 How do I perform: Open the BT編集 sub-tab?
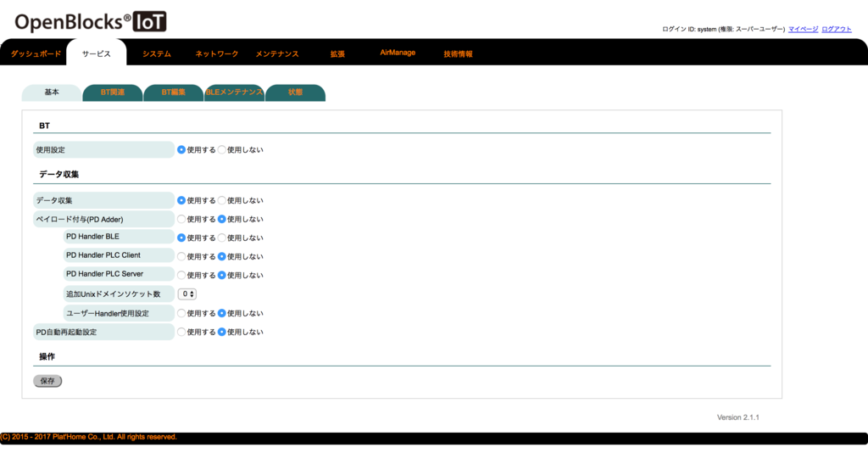[173, 92]
